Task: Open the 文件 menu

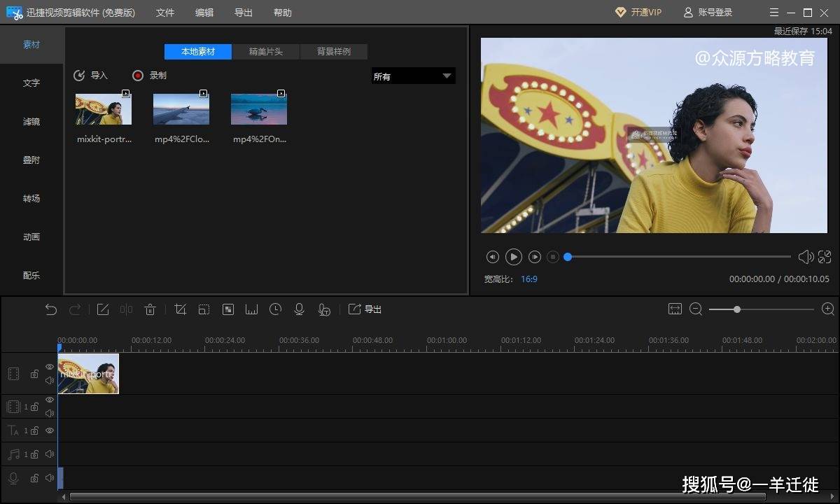Action: (165, 13)
